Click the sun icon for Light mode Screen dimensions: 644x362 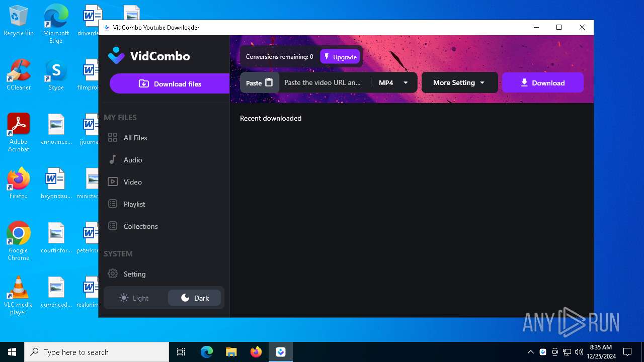[x=124, y=298]
